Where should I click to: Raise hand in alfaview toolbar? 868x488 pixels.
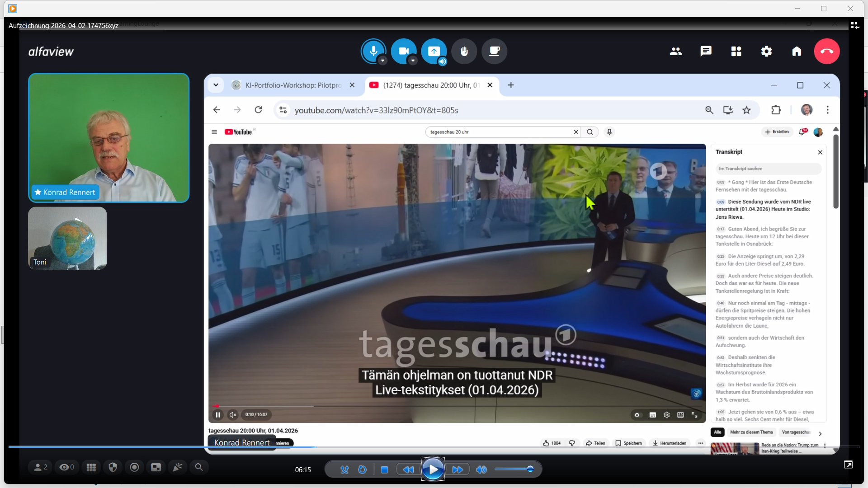coord(464,51)
